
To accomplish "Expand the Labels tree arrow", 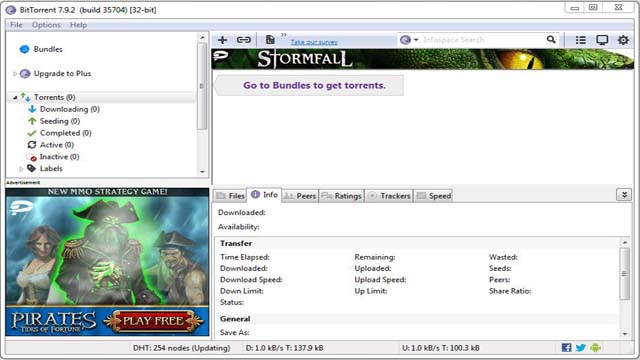I will pyautogui.click(x=21, y=169).
